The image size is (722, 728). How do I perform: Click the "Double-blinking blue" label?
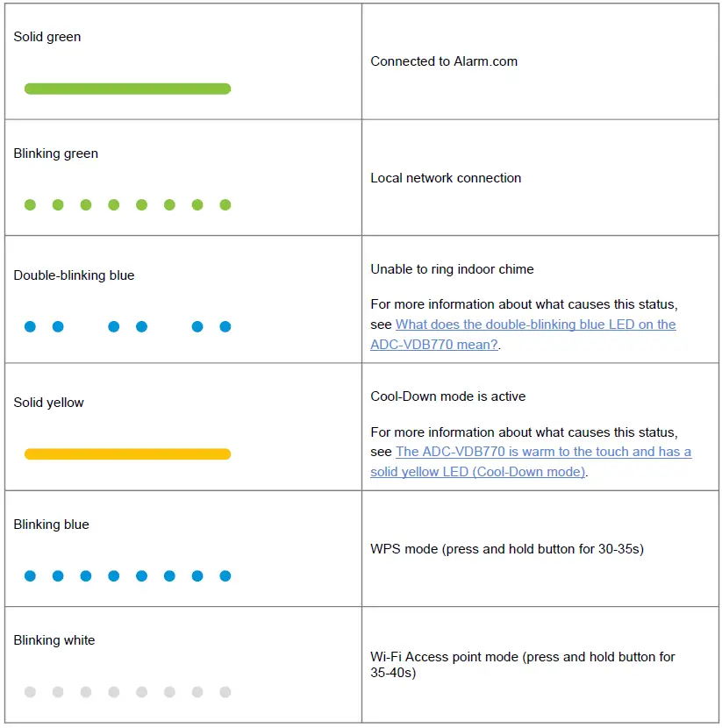coord(75,275)
